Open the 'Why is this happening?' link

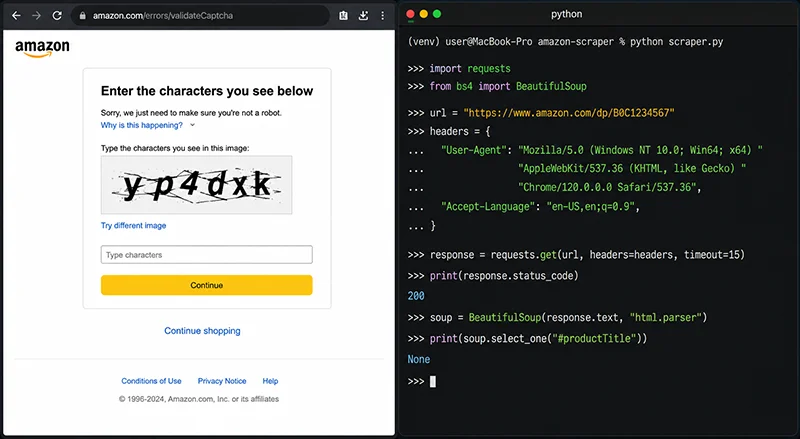[x=141, y=125]
